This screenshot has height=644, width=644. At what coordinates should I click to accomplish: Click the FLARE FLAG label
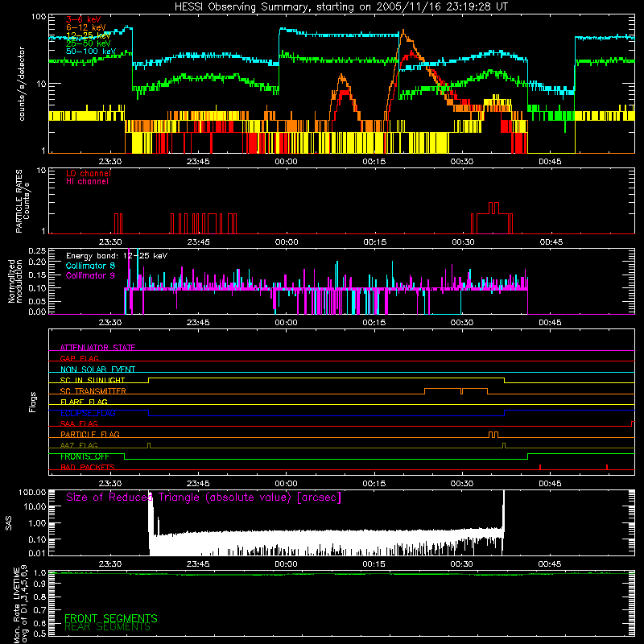tap(84, 402)
